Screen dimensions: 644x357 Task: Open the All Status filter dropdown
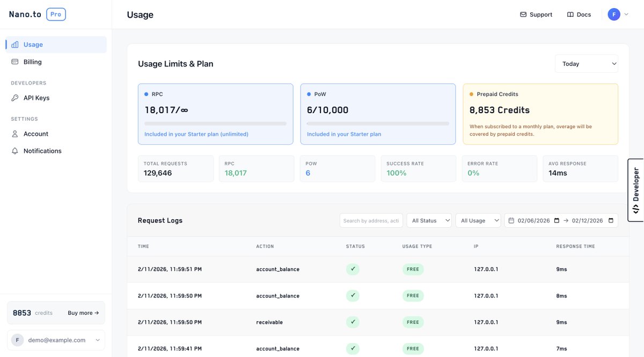coord(429,220)
